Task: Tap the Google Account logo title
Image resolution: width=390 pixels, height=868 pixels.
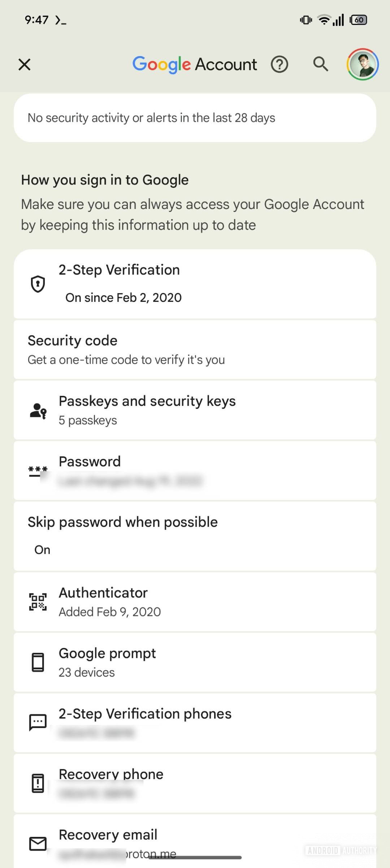Action: click(x=195, y=65)
